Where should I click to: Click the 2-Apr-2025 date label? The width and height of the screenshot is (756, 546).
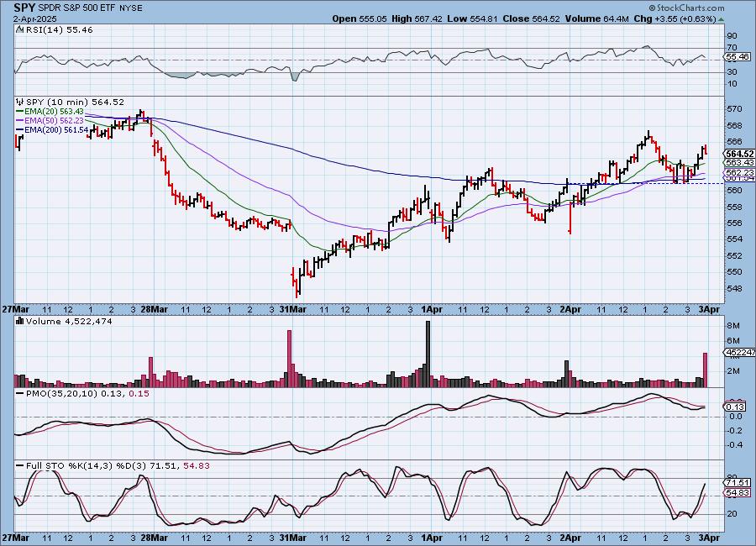(x=34, y=19)
